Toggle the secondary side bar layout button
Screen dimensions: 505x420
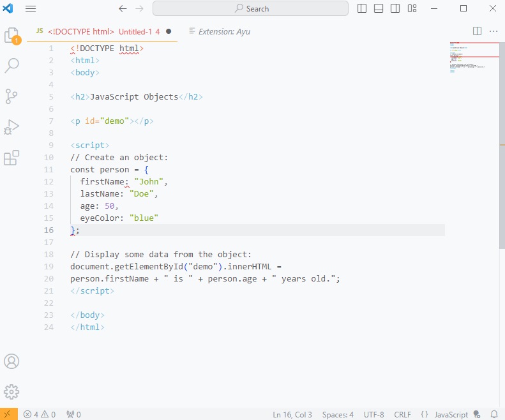(396, 9)
